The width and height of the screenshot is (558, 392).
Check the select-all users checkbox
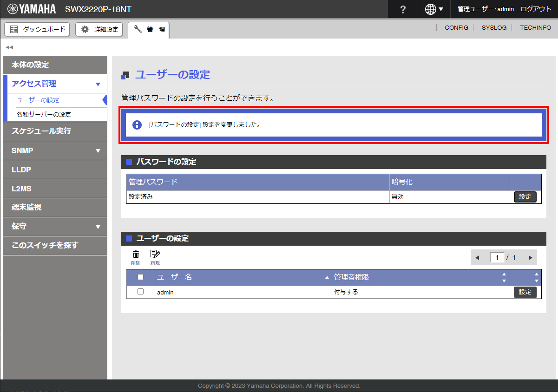click(141, 277)
